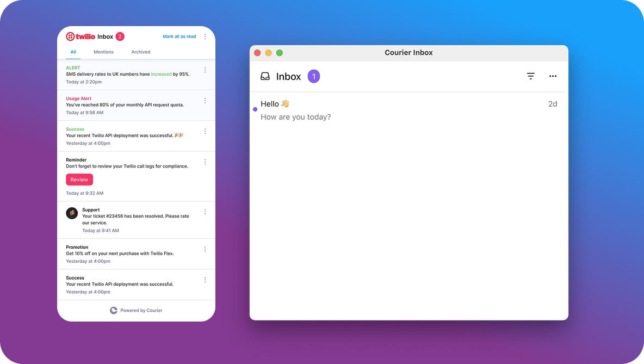Open the kebab menu on the ALERT notification

coord(205,70)
